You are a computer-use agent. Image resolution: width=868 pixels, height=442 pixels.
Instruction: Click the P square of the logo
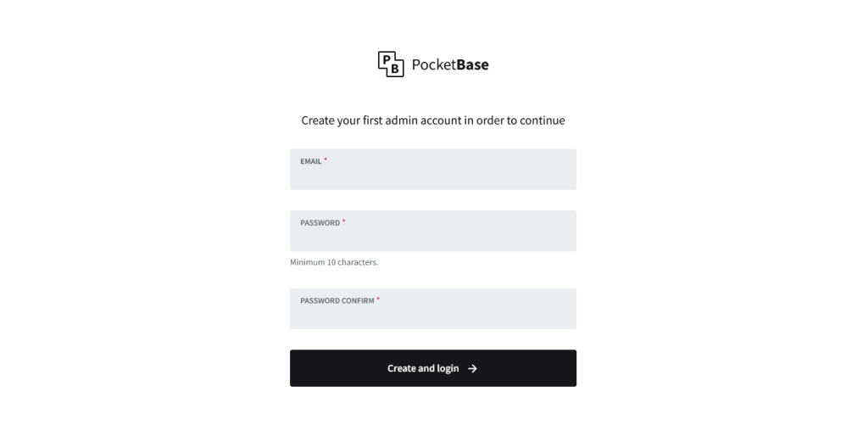387,60
